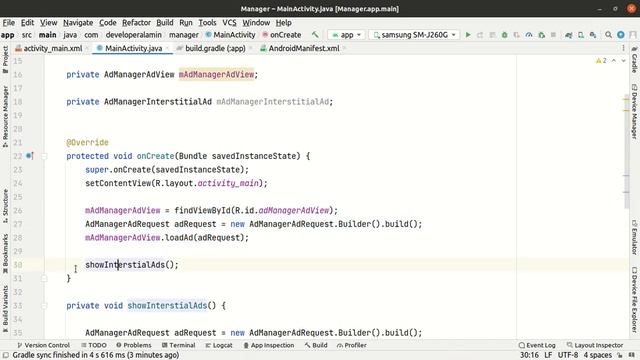This screenshot has width=640, height=360.
Task: Close the MainActivity.java tab
Action: (167, 48)
